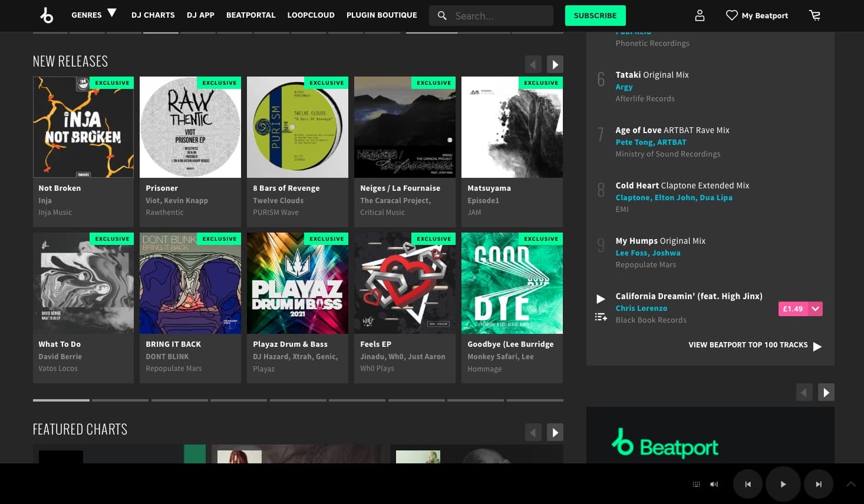The height and width of the screenshot is (504, 864).
Task: Open the queue grid icon in the player
Action: coord(696,484)
